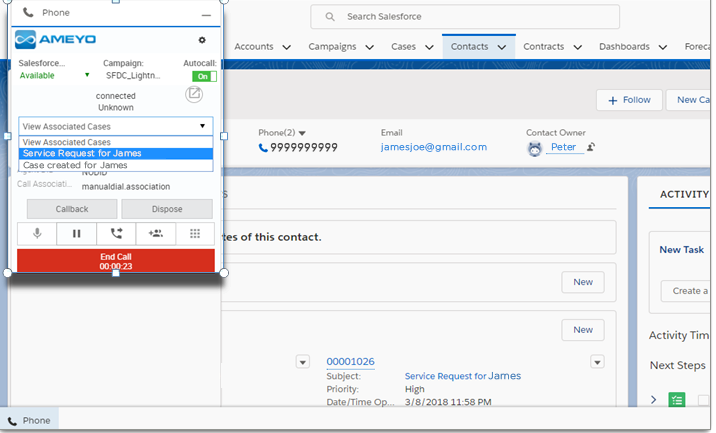Click Contact Owner avatar icon
This screenshot has width=716, height=433.
[535, 148]
